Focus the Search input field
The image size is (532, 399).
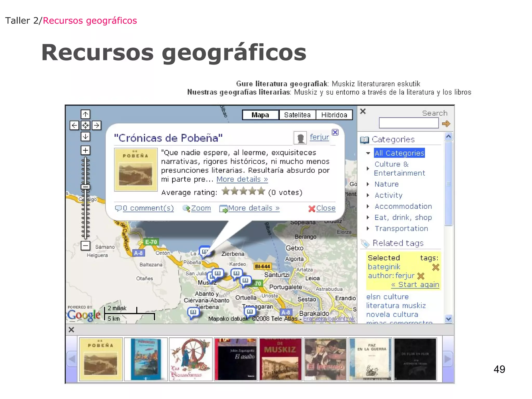point(409,123)
